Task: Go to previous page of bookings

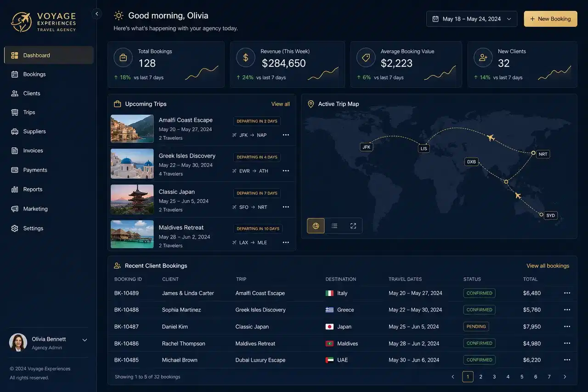Action: (453, 377)
